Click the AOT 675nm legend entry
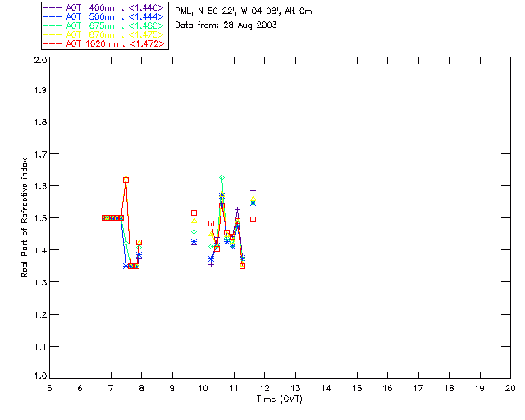Viewport: 525px width, 420px height. pos(103,25)
